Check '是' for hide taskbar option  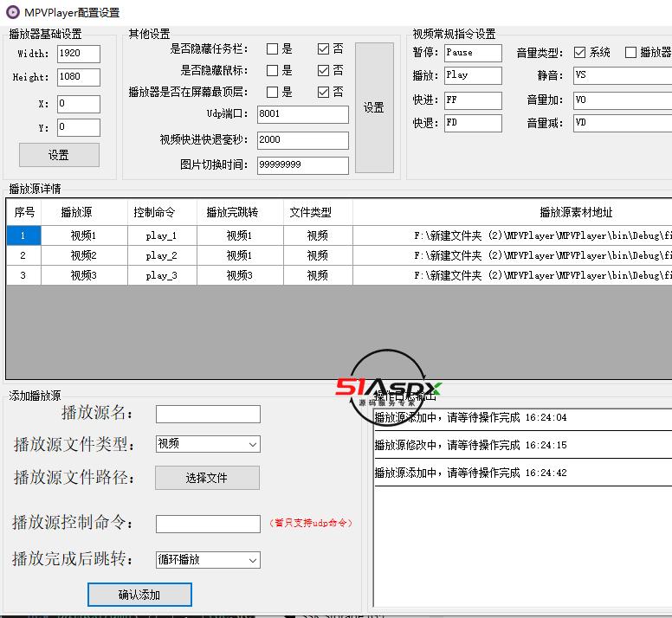point(272,48)
